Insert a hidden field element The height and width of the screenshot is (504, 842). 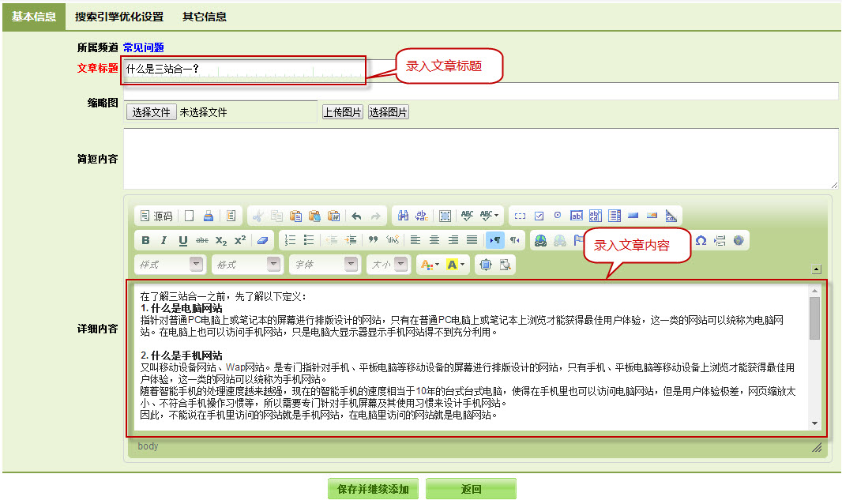[671, 216]
